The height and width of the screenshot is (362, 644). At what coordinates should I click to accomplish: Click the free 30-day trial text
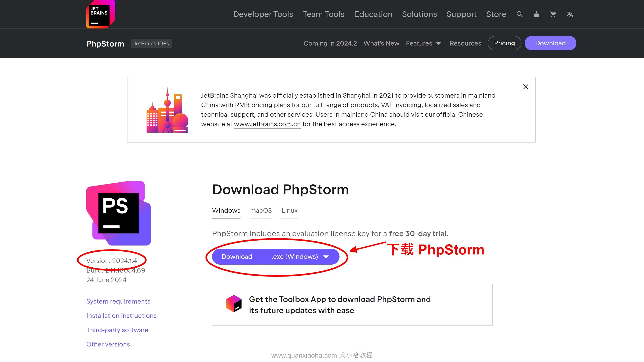(417, 234)
